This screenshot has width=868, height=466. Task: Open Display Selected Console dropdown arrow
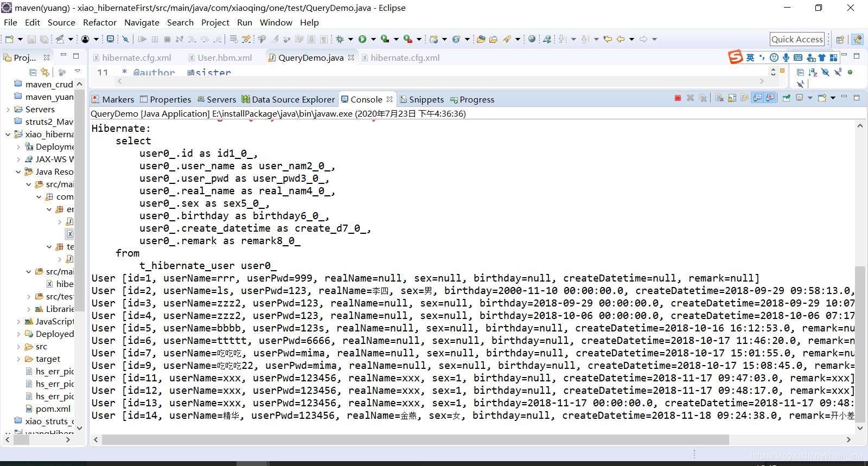[x=810, y=98]
